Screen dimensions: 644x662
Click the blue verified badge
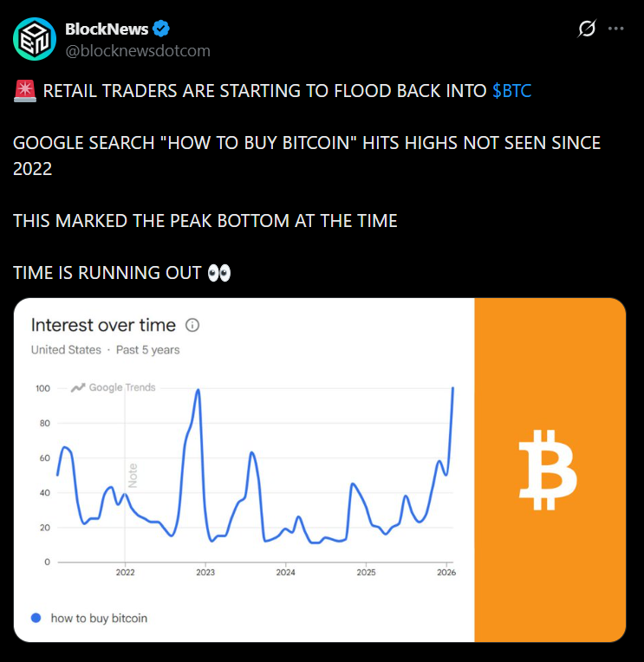[161, 29]
